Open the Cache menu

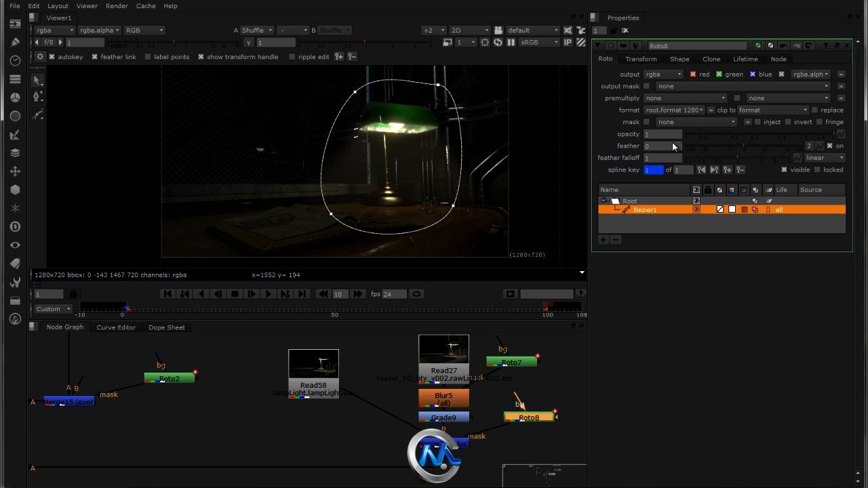146,5
